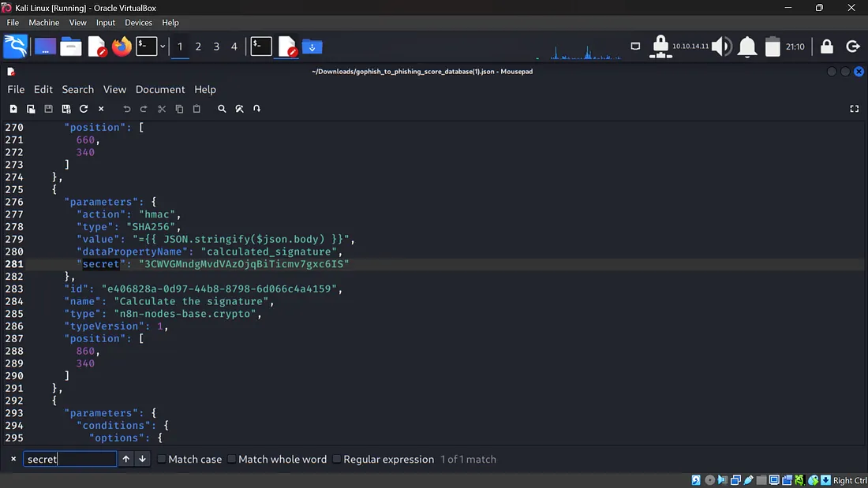Image resolution: width=868 pixels, height=488 pixels.
Task: Toggle Mousepad fullscreen mode
Action: pyautogui.click(x=855, y=109)
